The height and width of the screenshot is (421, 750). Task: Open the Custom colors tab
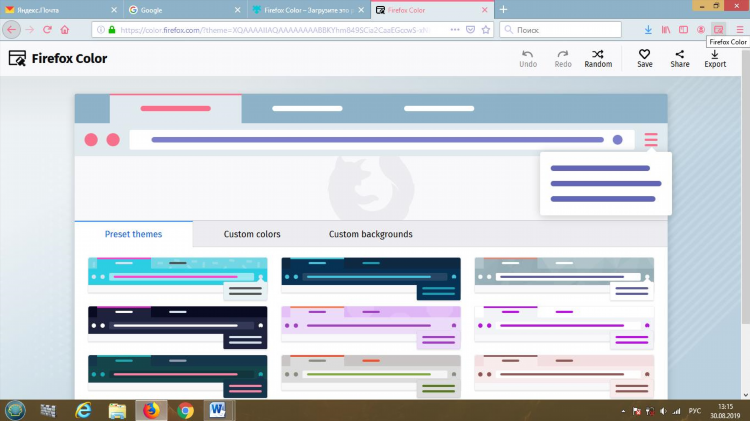tap(252, 234)
